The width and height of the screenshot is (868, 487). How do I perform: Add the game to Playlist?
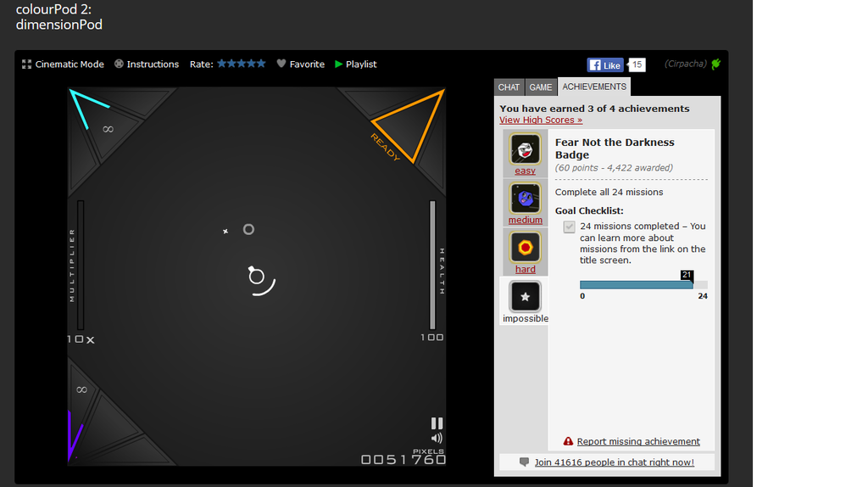(x=355, y=64)
